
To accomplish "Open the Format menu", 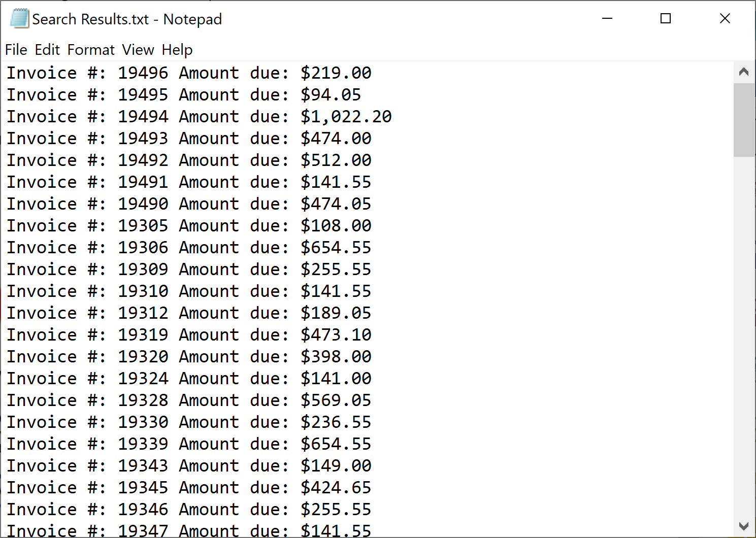I will pyautogui.click(x=91, y=50).
